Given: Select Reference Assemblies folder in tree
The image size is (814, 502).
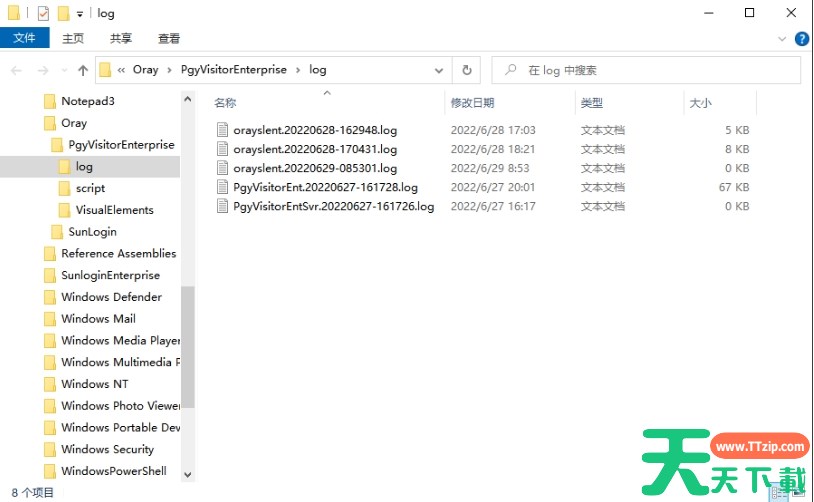Looking at the screenshot, I should pyautogui.click(x=118, y=253).
